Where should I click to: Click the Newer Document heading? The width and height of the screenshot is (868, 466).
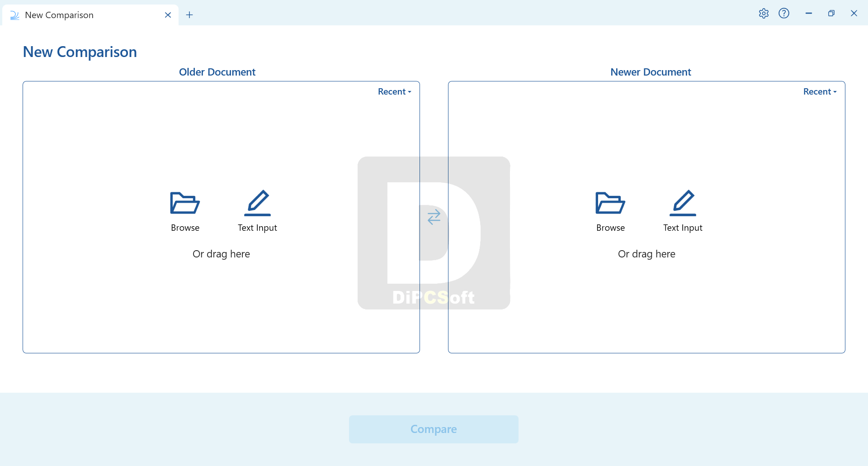[651, 72]
